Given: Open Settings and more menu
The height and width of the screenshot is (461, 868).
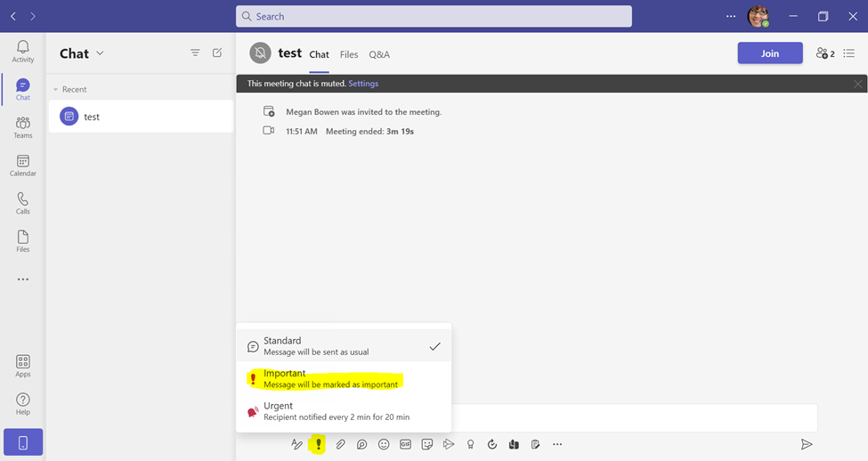Looking at the screenshot, I should 731,16.
